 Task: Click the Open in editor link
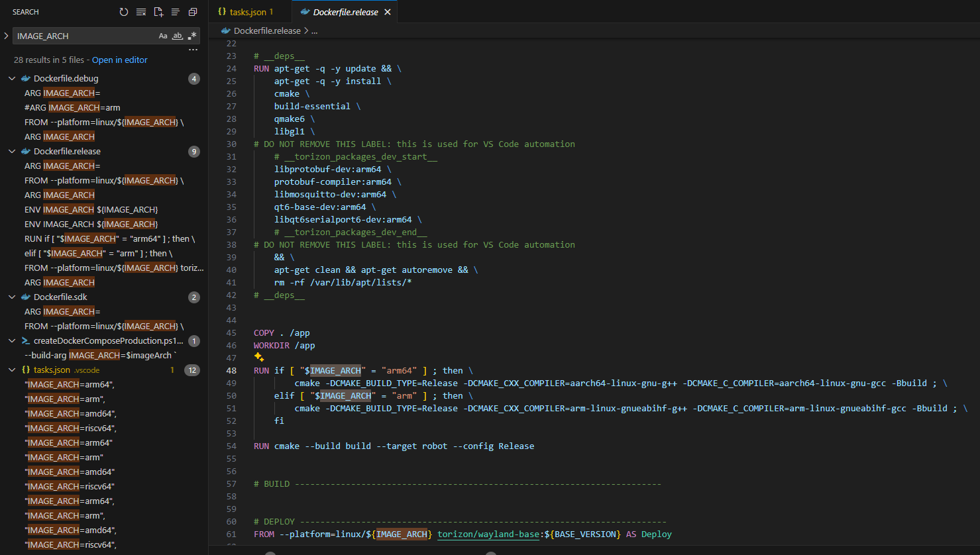pos(119,60)
